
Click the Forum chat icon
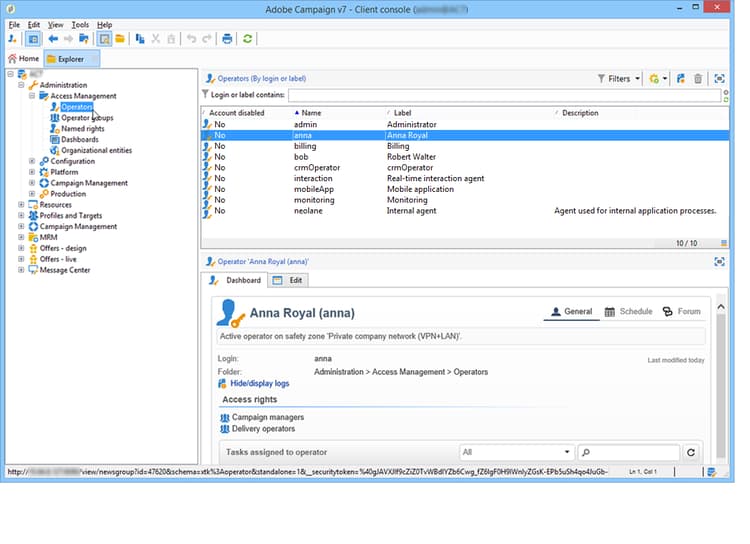coord(667,312)
